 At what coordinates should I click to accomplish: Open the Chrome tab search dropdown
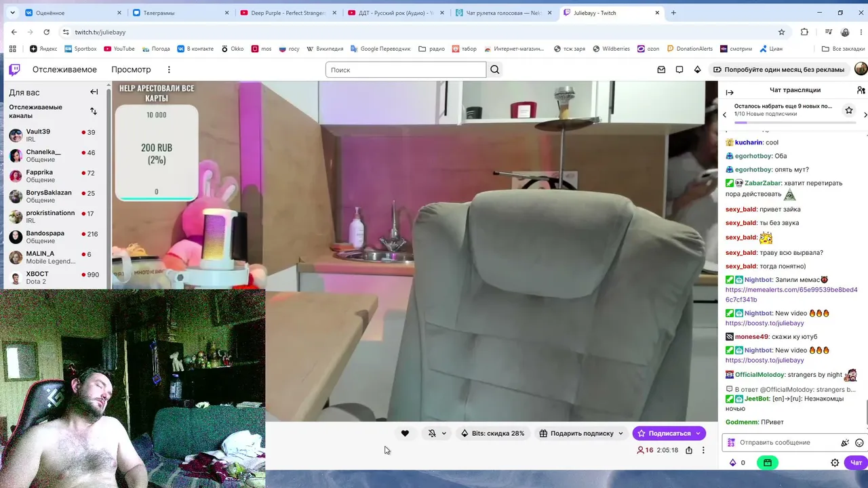[12, 13]
